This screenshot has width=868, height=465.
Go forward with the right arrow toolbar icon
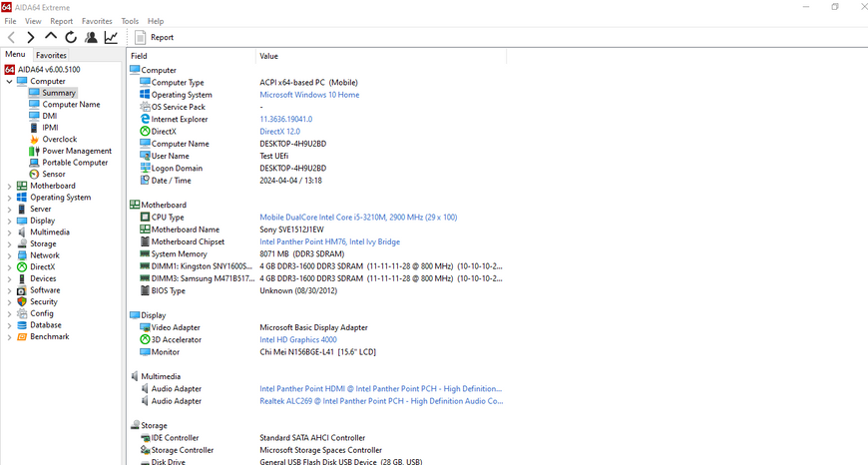coord(31,37)
